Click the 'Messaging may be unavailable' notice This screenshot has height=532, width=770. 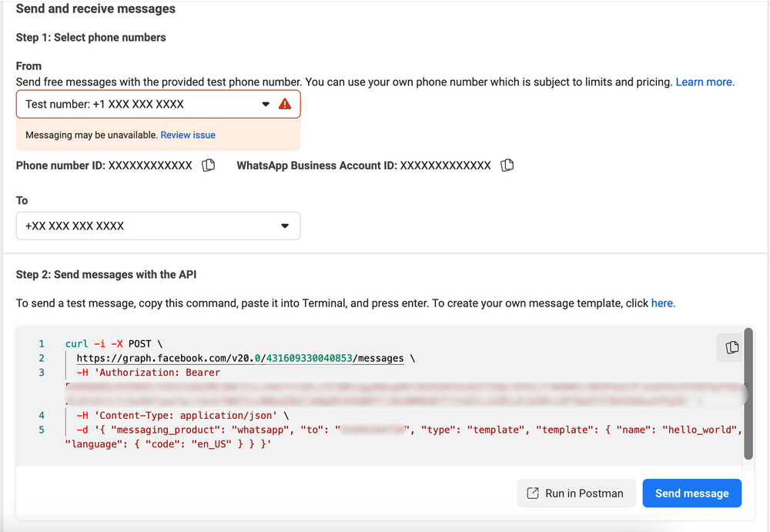click(x=91, y=135)
